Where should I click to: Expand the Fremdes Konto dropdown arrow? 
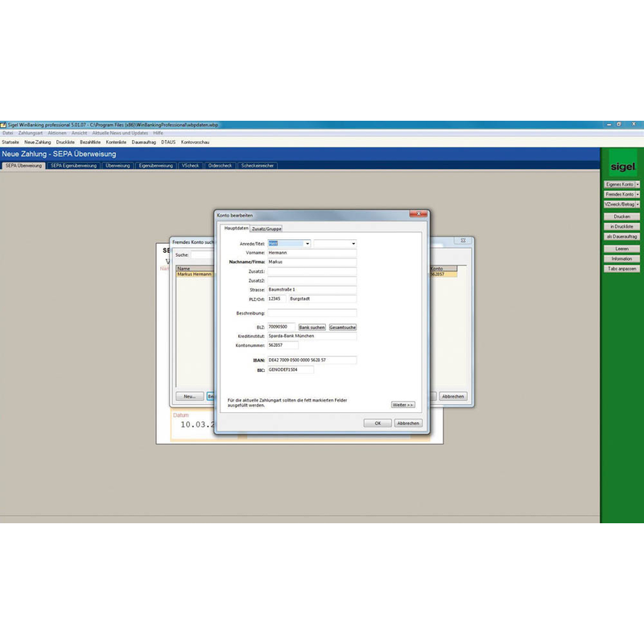point(638,194)
